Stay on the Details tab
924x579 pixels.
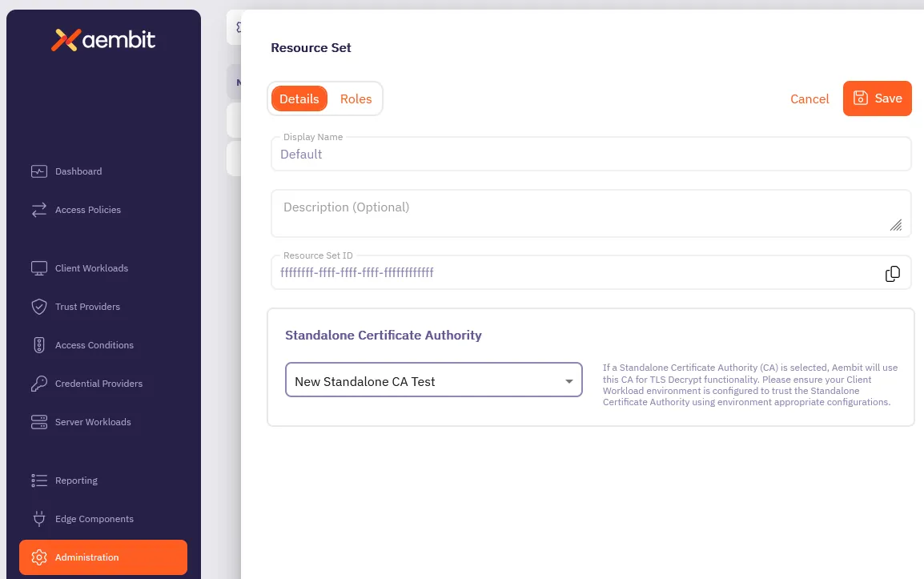[x=299, y=99]
